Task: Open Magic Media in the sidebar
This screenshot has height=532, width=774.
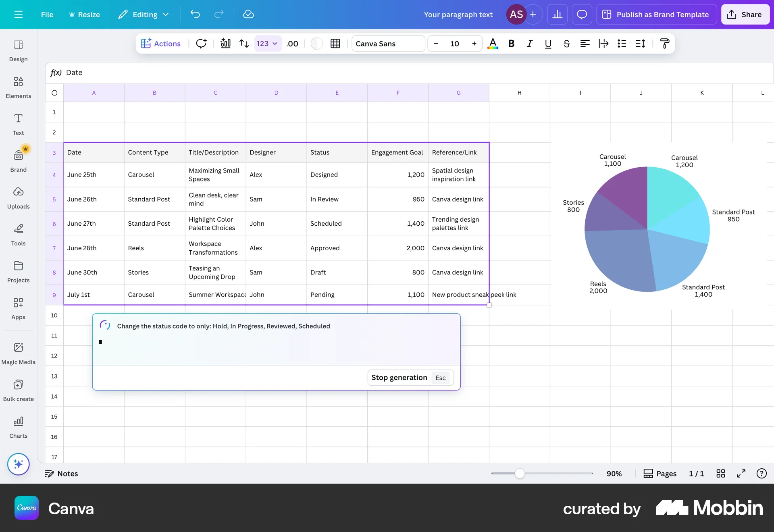Action: (18, 352)
